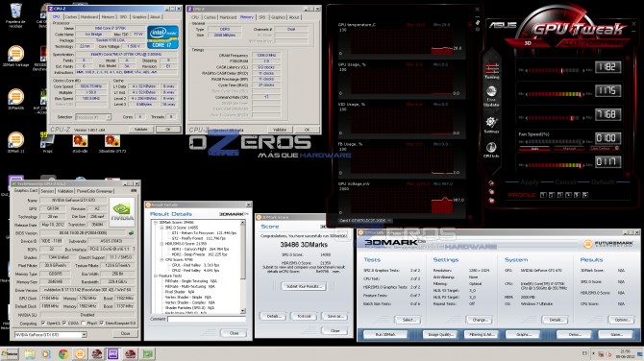Screen dimensions: 644x361
Task: Click the Submit Your Results button
Action: tap(304, 286)
